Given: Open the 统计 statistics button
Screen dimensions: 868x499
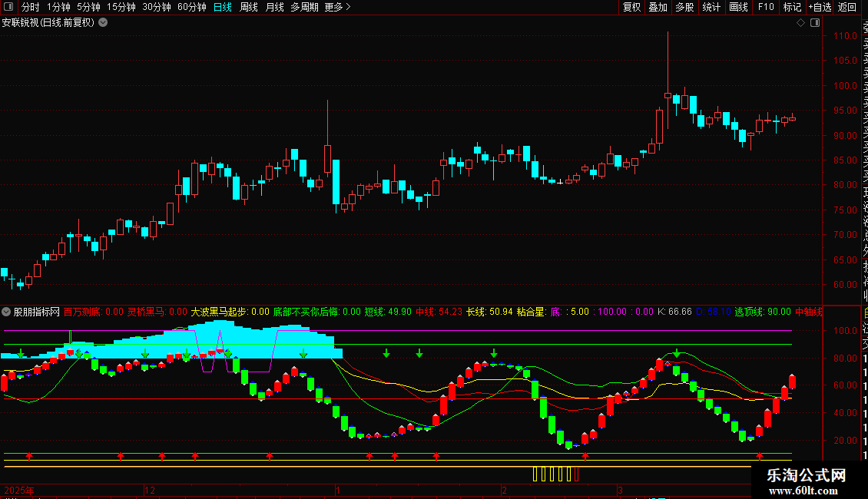Looking at the screenshot, I should click(711, 7).
